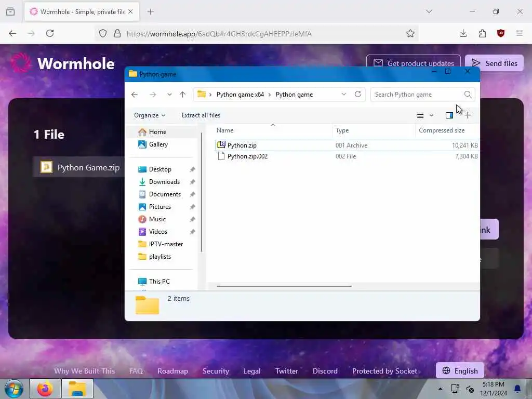The width and height of the screenshot is (532, 399).
Task: Expand the view options dropdown arrow
Action: click(x=431, y=115)
